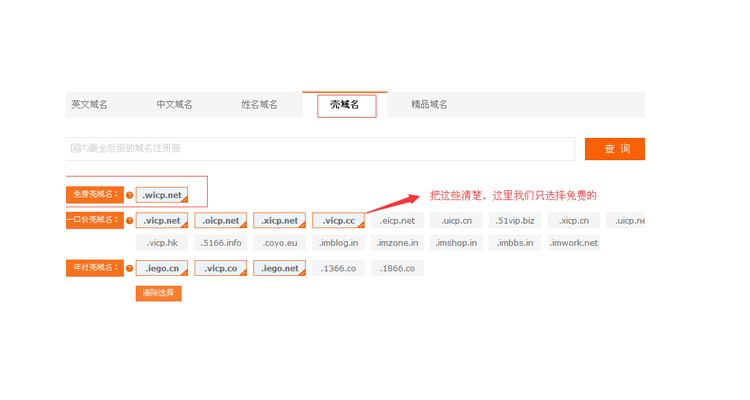Select the 壳域名 tab
This screenshot has width=750, height=400.
point(345,104)
